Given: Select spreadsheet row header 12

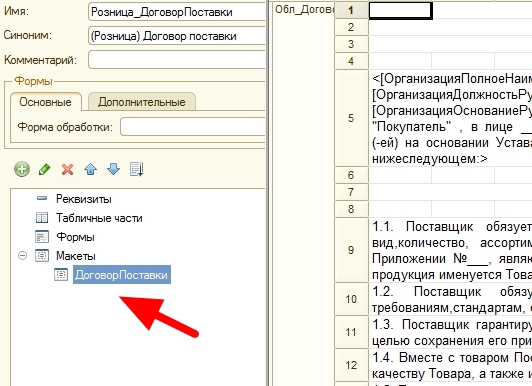Looking at the screenshot, I should click(x=351, y=365).
